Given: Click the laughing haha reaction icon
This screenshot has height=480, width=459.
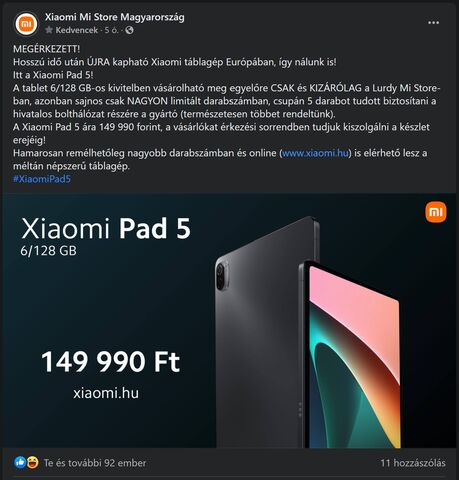Looking at the screenshot, I should pos(32,462).
